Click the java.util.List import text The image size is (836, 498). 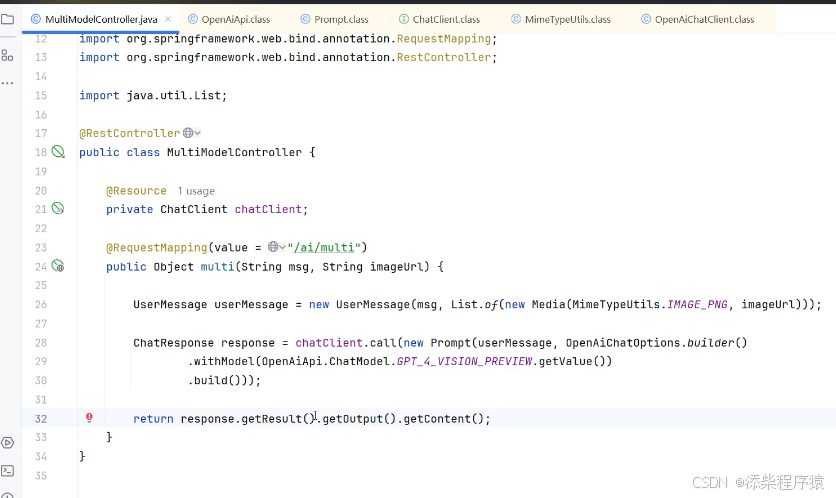point(174,95)
